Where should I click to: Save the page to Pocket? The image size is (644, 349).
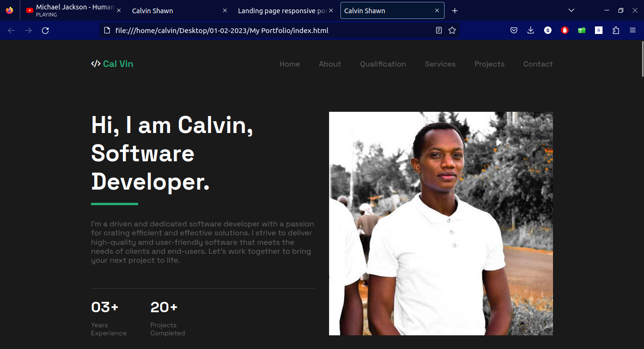513,30
